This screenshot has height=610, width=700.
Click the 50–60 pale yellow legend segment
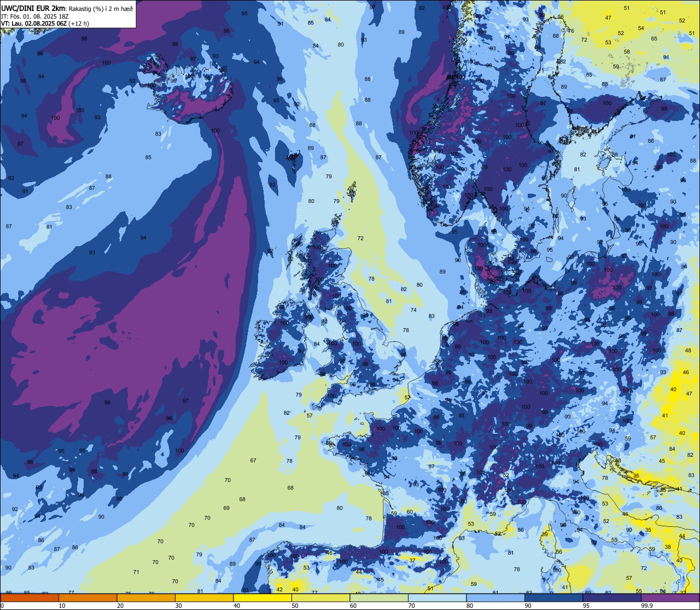(x=320, y=598)
